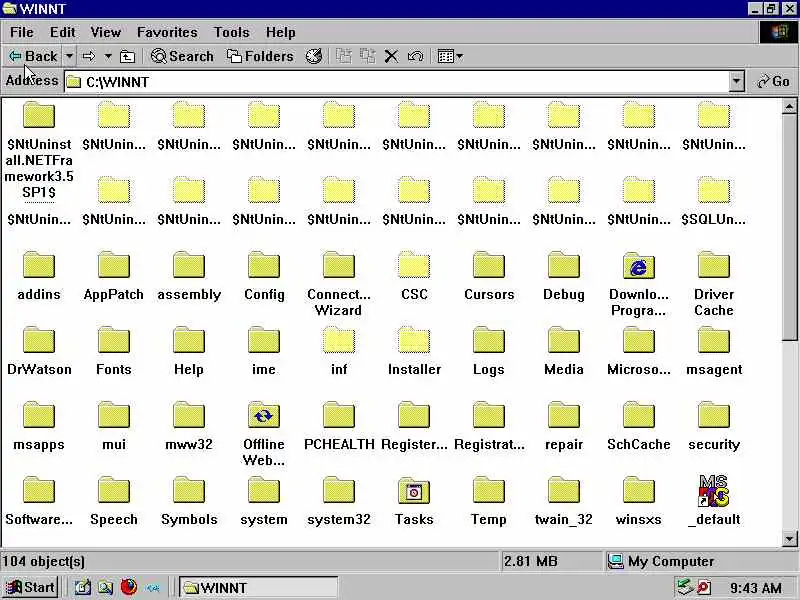Click the Copy To toolbar icon
800x600 pixels.
pos(367,56)
